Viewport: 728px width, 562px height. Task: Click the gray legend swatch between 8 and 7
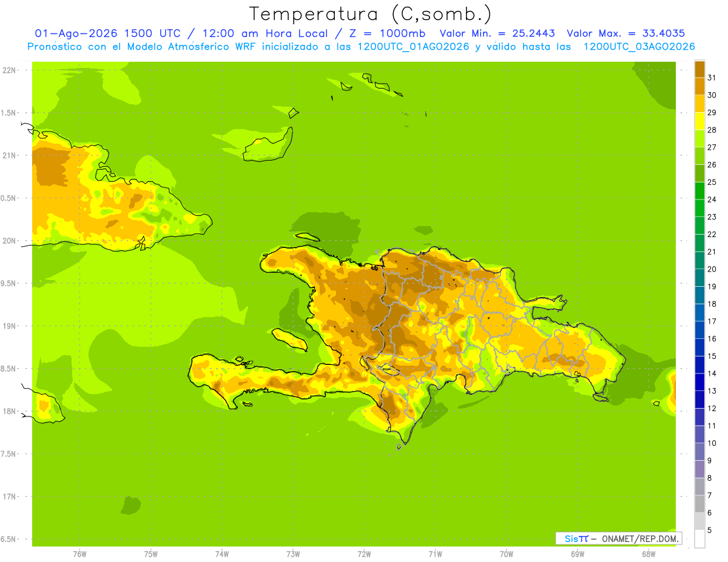point(699,486)
